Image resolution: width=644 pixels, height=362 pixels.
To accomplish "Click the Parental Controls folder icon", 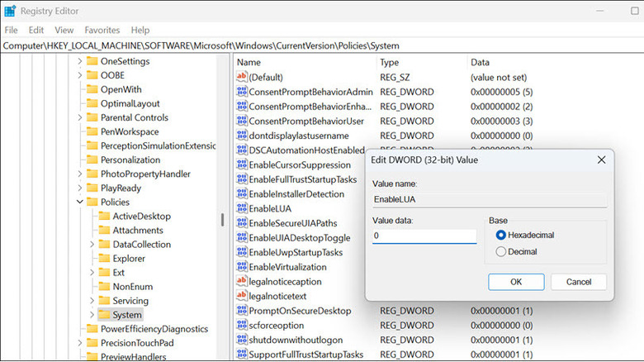I will [x=91, y=117].
